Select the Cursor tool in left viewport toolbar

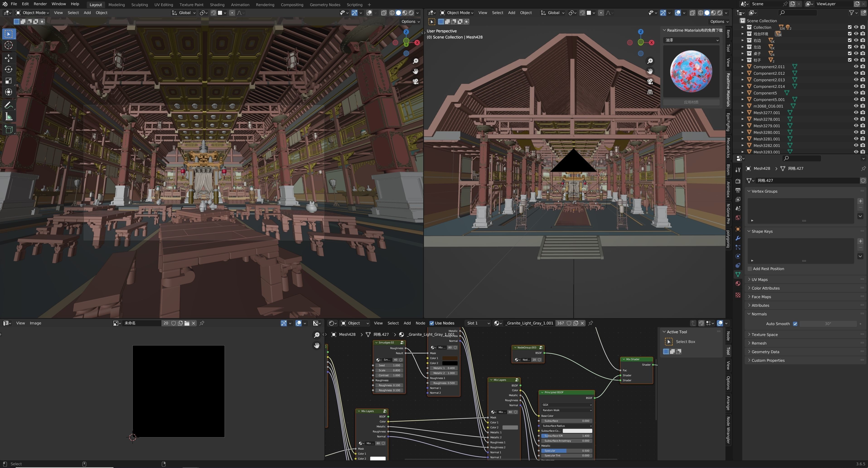(x=9, y=45)
